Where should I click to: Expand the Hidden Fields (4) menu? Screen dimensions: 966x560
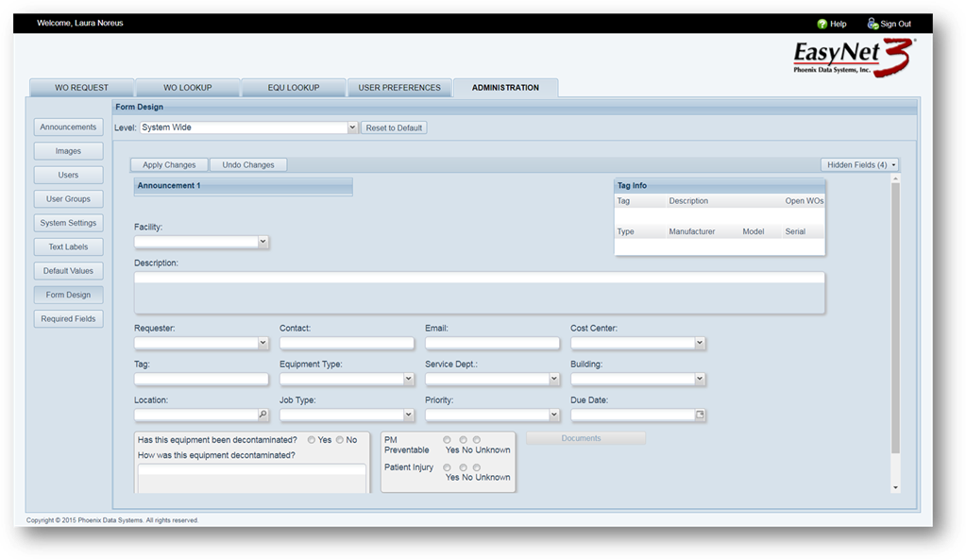coord(859,164)
